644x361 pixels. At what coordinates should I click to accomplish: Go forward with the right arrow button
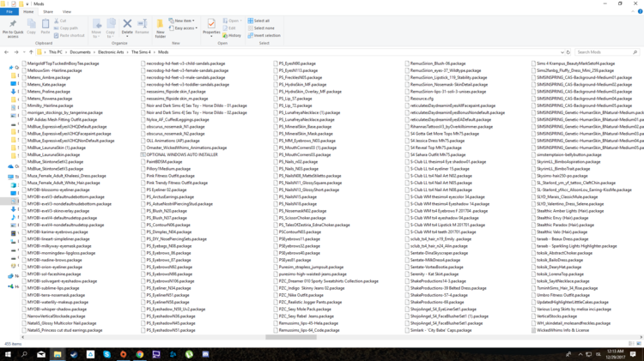[16, 52]
